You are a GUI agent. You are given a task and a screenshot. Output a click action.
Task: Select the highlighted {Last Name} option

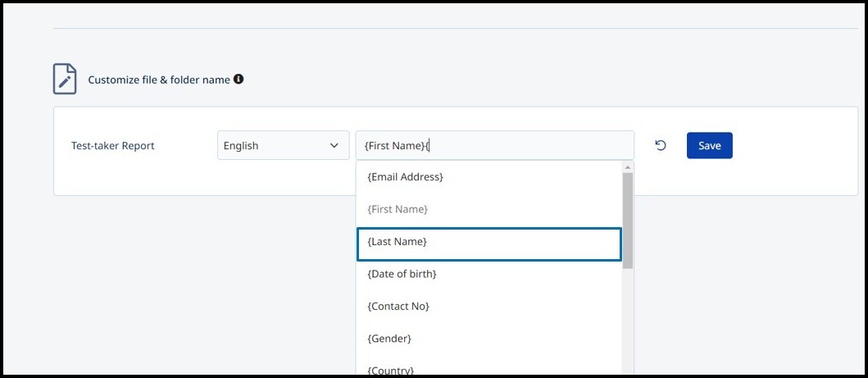[489, 244]
